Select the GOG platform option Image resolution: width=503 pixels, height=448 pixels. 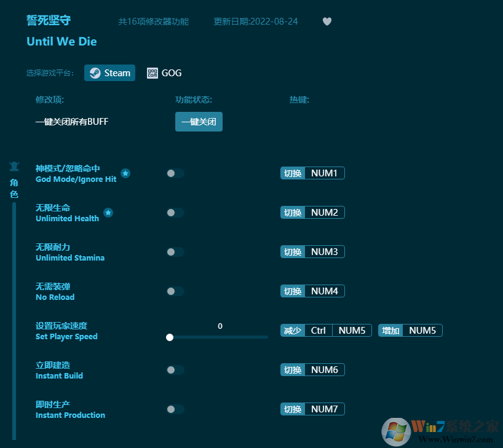[164, 73]
